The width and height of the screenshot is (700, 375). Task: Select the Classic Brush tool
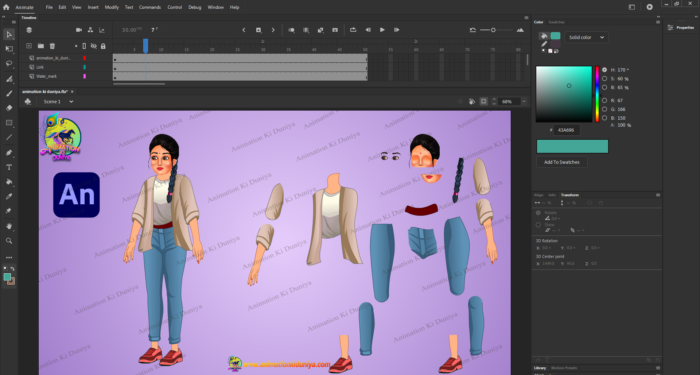tap(9, 93)
